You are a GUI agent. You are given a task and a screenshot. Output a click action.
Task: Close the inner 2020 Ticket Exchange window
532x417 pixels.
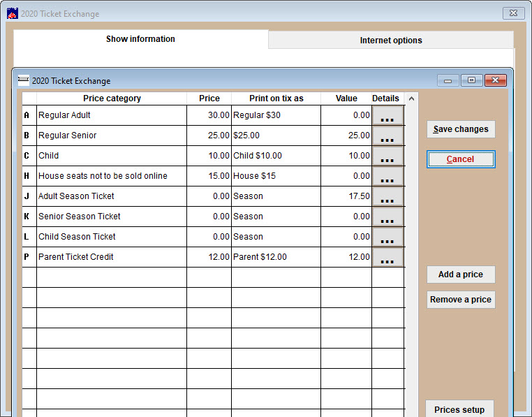(496, 80)
